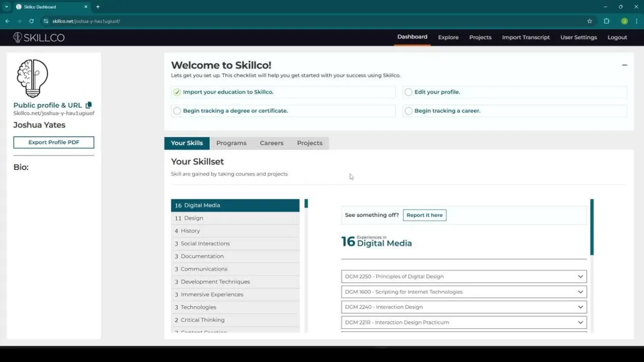Check Begin tracking a degree or certificate
Screen dimensions: 644x362
177,111
